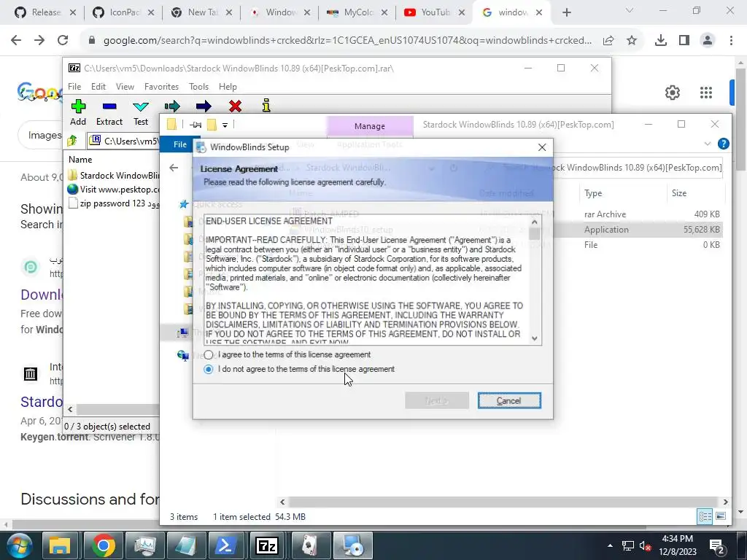Viewport: 747px width, 560px height.
Task: Open 7-Zip from the taskbar
Action: click(x=267, y=545)
